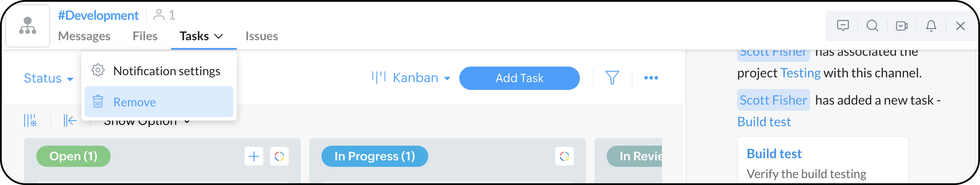980x185 pixels.
Task: Collapse columns with the arrow-to-bar icon
Action: [x=70, y=121]
